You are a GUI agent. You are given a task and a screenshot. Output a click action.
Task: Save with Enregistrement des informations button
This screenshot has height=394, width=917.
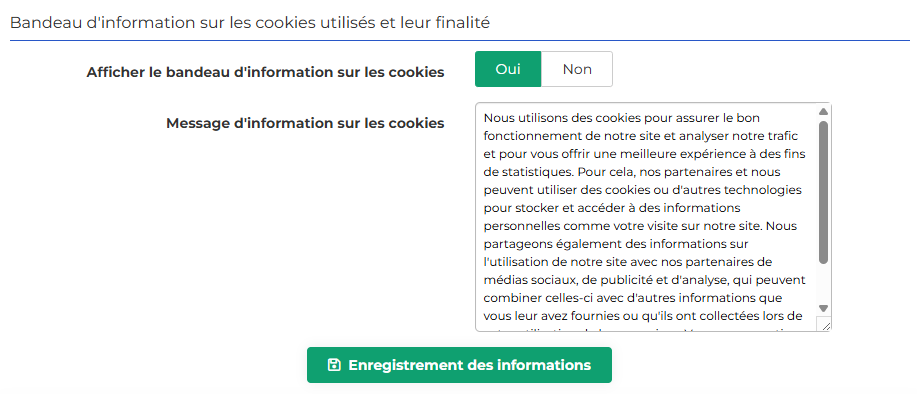(459, 365)
